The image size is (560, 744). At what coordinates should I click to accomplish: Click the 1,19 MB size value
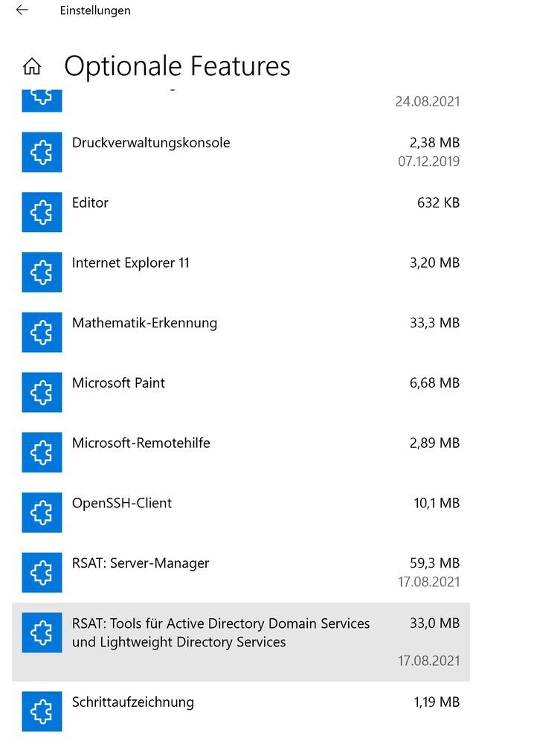pyautogui.click(x=437, y=702)
